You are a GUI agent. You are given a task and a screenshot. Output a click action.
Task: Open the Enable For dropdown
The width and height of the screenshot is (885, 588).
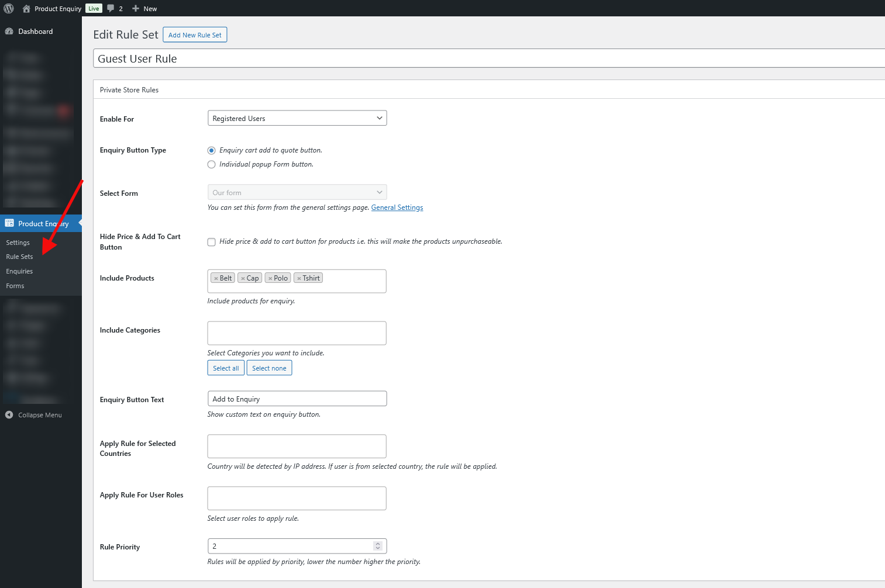pyautogui.click(x=297, y=118)
